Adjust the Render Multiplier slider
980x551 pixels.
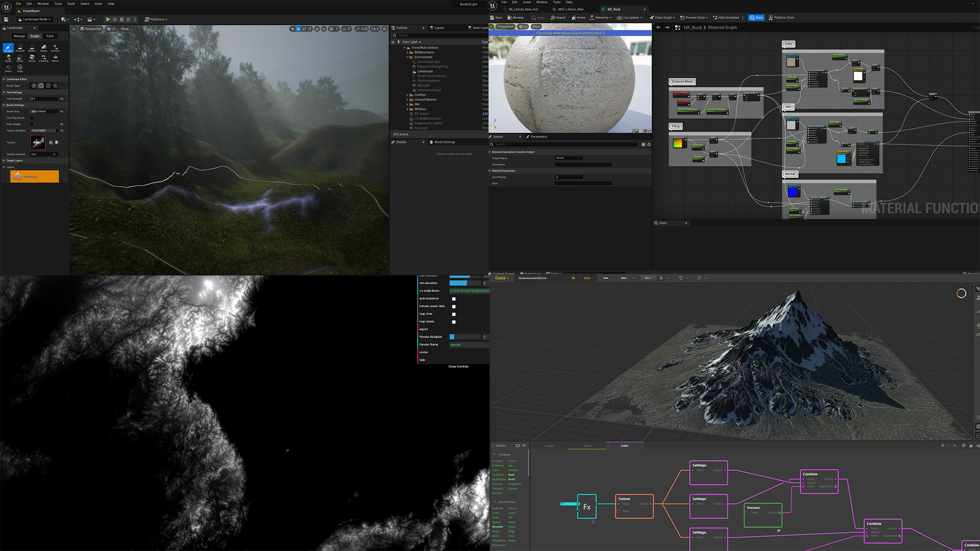(464, 337)
